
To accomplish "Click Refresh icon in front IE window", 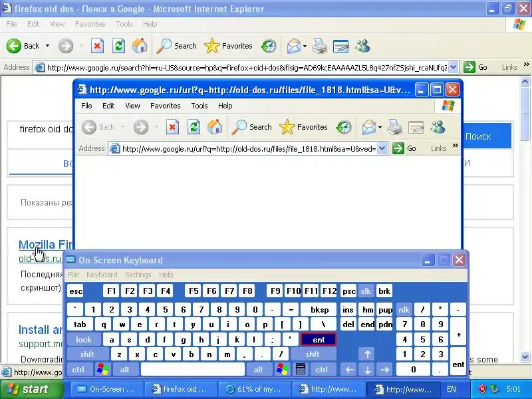I will pos(194,127).
